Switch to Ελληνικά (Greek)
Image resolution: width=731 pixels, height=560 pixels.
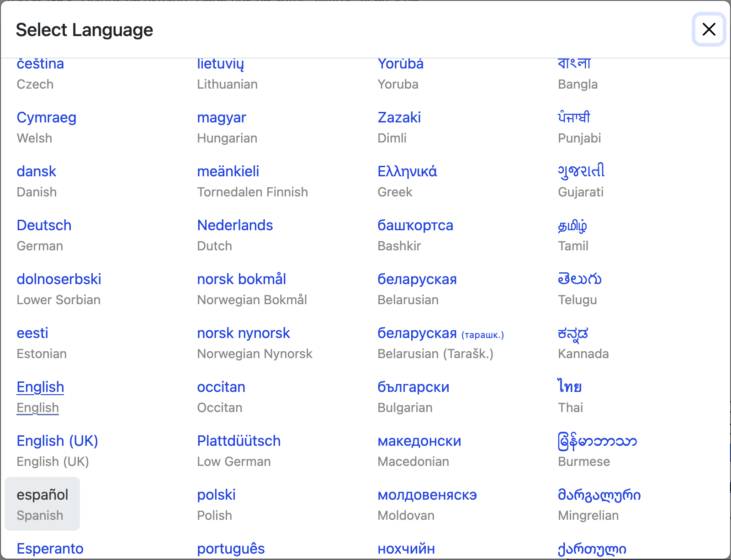click(x=407, y=172)
